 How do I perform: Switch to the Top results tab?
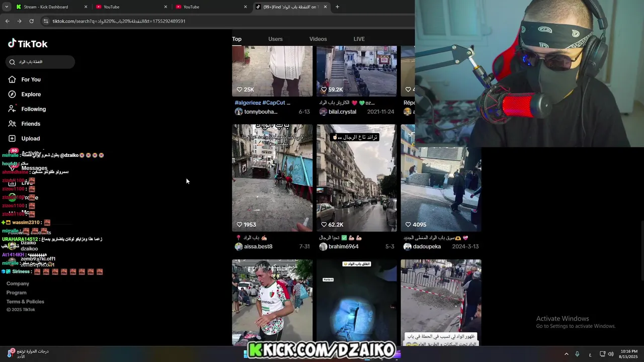(236, 39)
